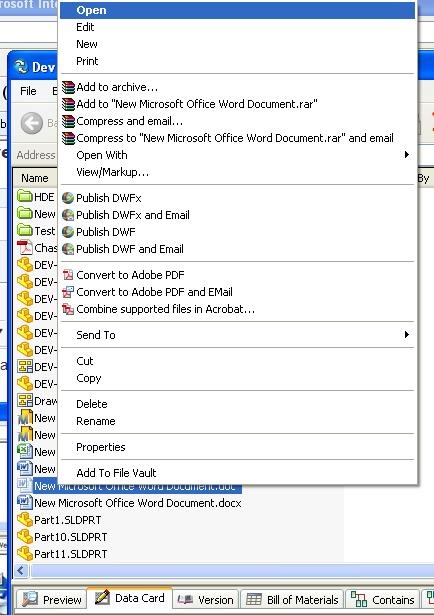Click the WinRAR icon beside Add to archive
This screenshot has height=615, width=434.
(68, 87)
